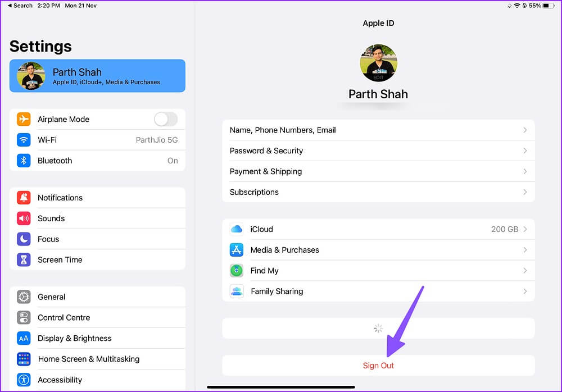Go back to Search in status bar
The image size is (562, 392).
click(x=20, y=6)
